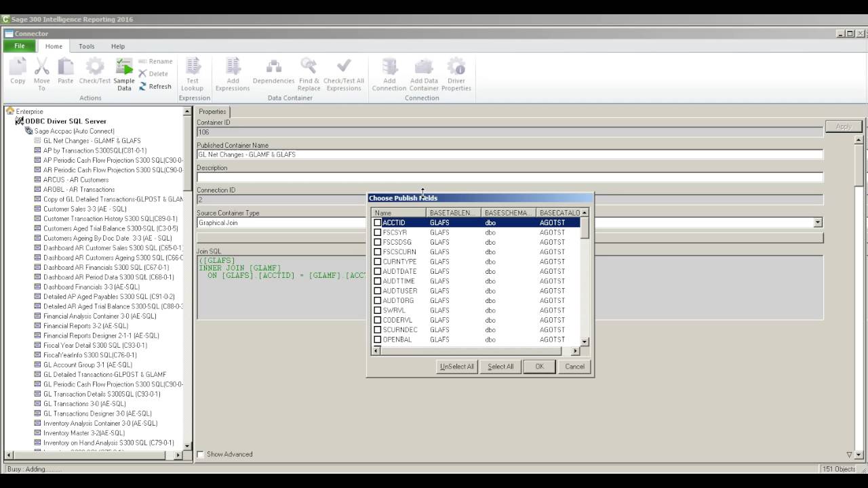The height and width of the screenshot is (488, 868).
Task: Click tree panel scroll-up arrow
Action: pos(187,111)
